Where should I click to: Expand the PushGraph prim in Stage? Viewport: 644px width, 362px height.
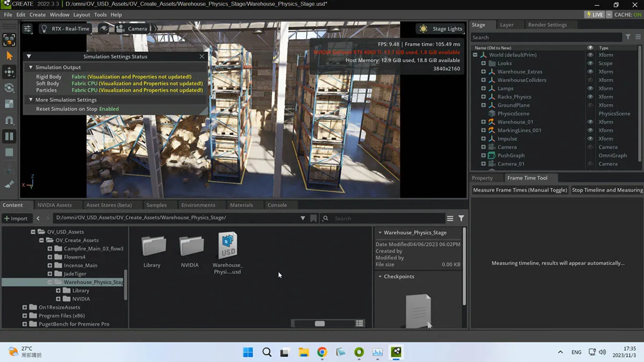point(484,156)
